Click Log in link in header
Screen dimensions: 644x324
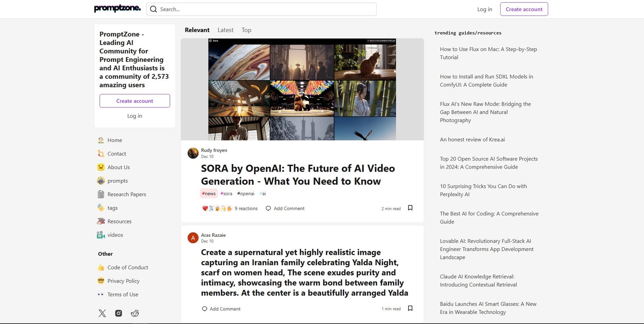click(x=485, y=9)
